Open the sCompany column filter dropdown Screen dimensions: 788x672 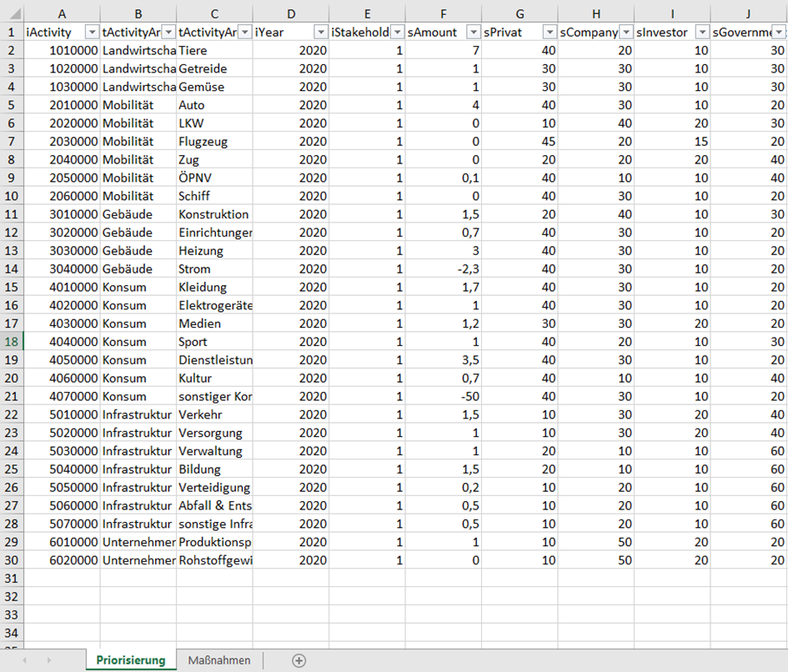pos(625,30)
